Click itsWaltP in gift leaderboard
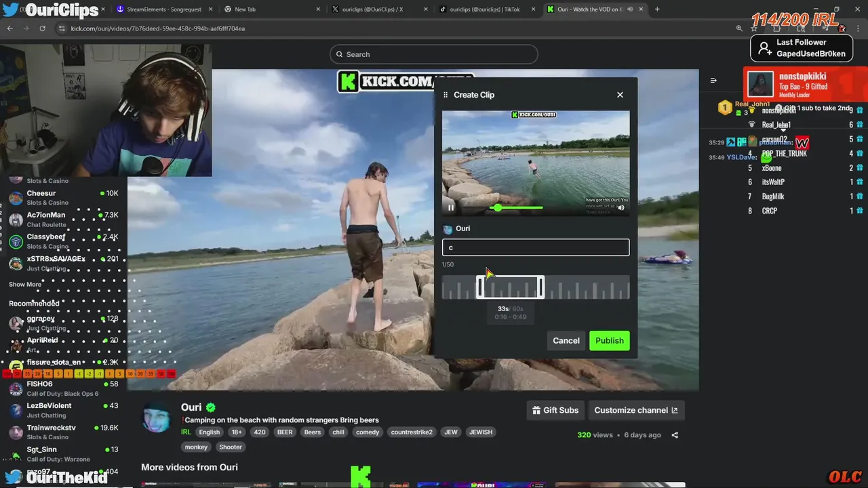Image resolution: width=868 pixels, height=488 pixels. 773,182
